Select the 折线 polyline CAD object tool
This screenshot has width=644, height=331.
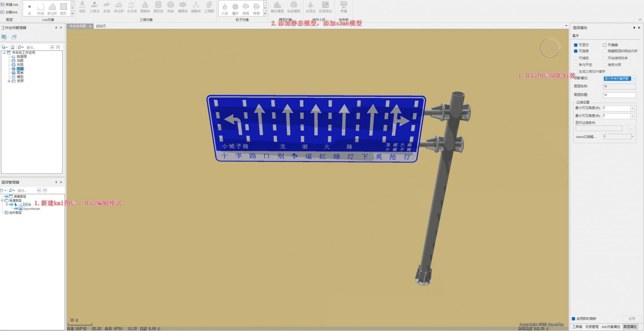point(41,9)
